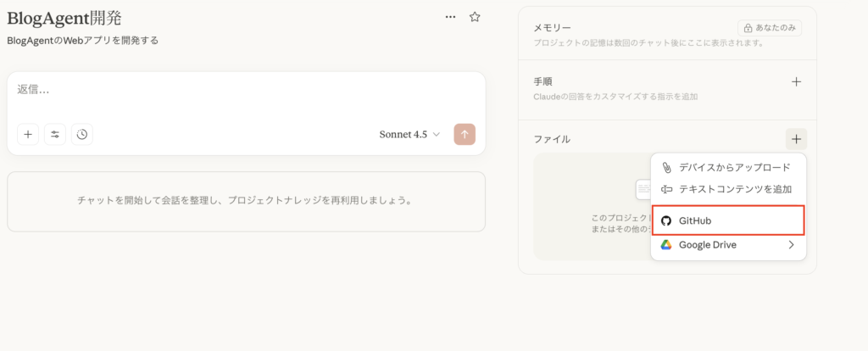
Task: Add instructions with 手順 plus icon
Action: (x=796, y=82)
